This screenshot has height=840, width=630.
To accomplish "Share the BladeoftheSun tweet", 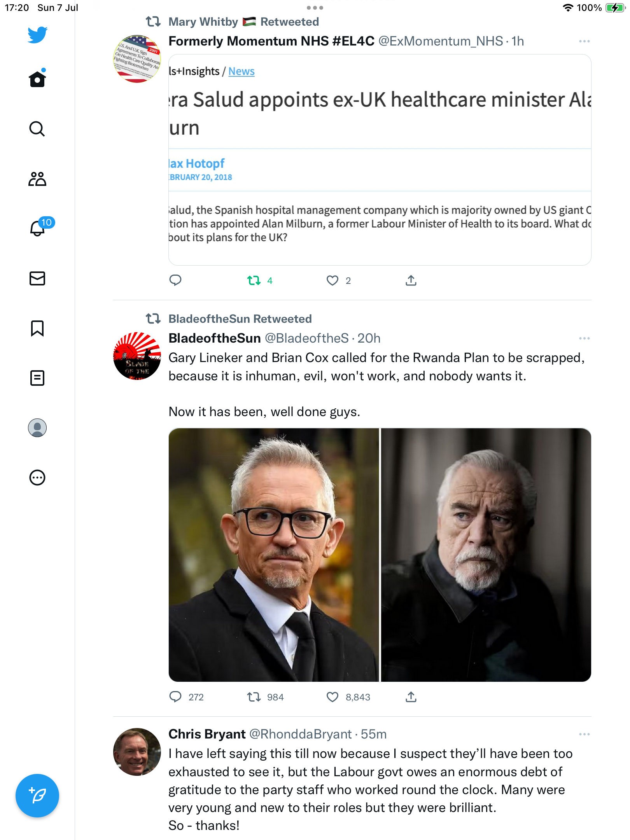I will [x=411, y=697].
